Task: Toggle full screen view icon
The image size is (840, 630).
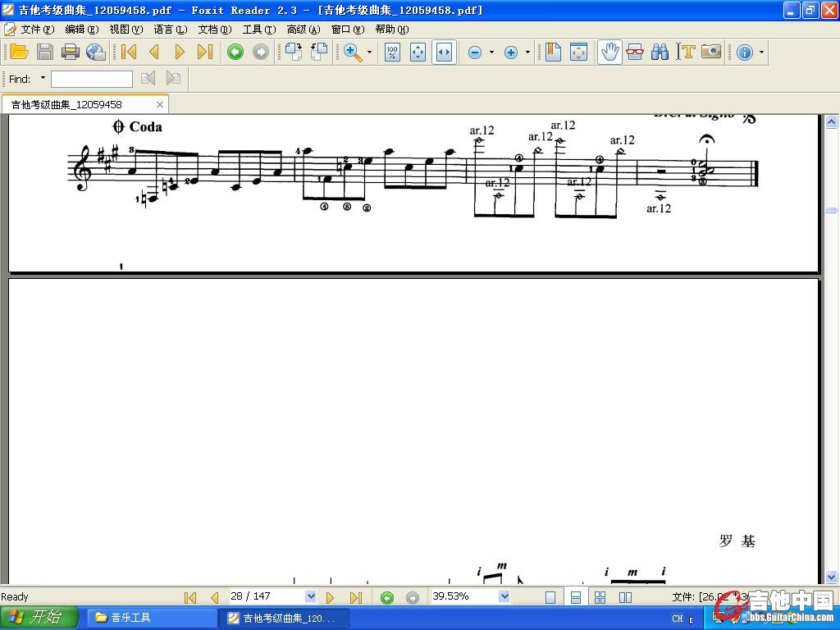Action: [578, 52]
